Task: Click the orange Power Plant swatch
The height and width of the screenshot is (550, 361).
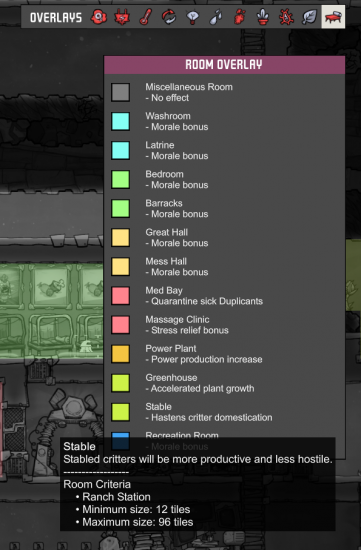Action: click(x=120, y=354)
